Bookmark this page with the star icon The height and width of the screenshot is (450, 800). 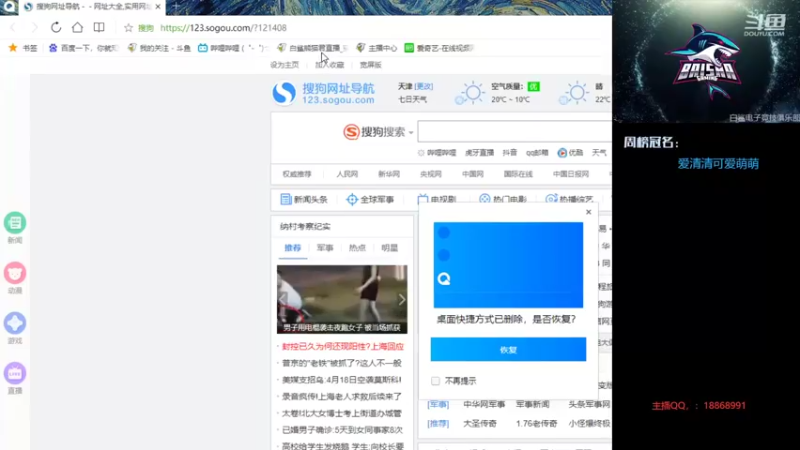(x=129, y=28)
